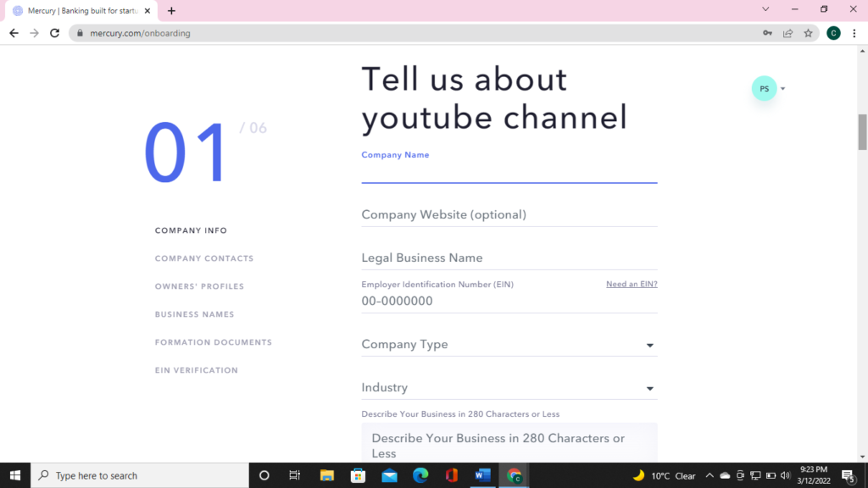Open Task View on taskbar
The image size is (868, 488).
[294, 475]
